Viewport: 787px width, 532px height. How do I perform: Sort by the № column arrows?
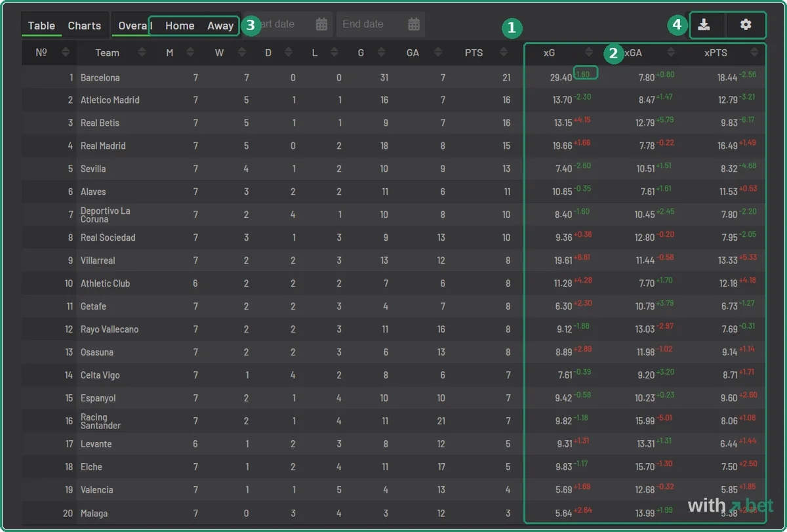click(66, 52)
